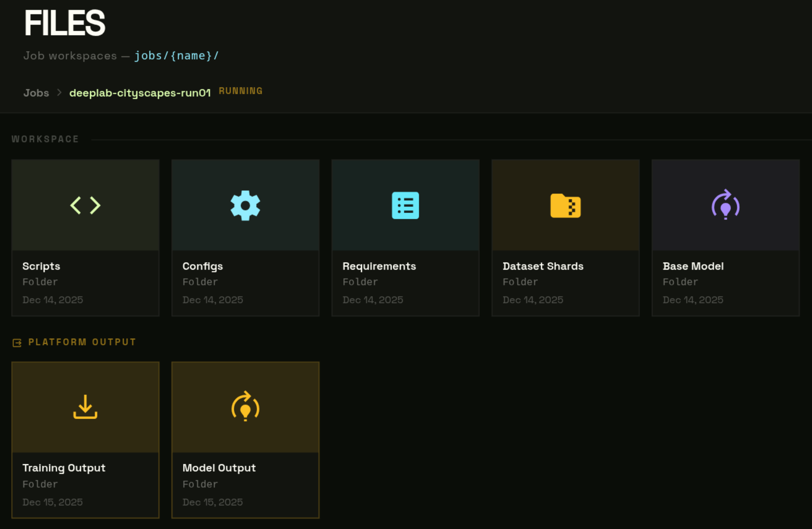Click the Dec 14, 2025 date under Base Model
Image resolution: width=812 pixels, height=529 pixels.
coord(693,300)
